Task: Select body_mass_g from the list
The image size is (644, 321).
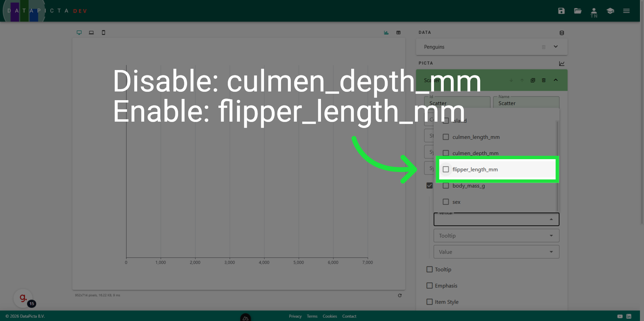Action: (468, 186)
